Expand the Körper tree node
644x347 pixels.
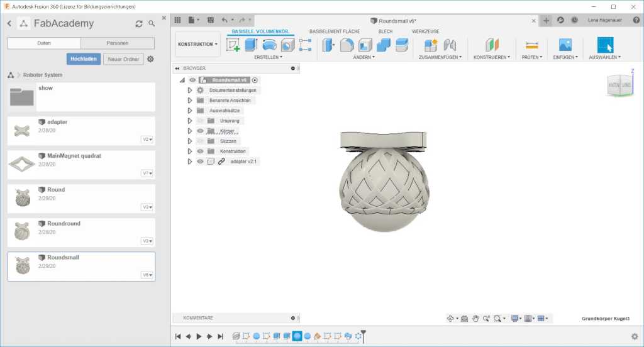190,131
